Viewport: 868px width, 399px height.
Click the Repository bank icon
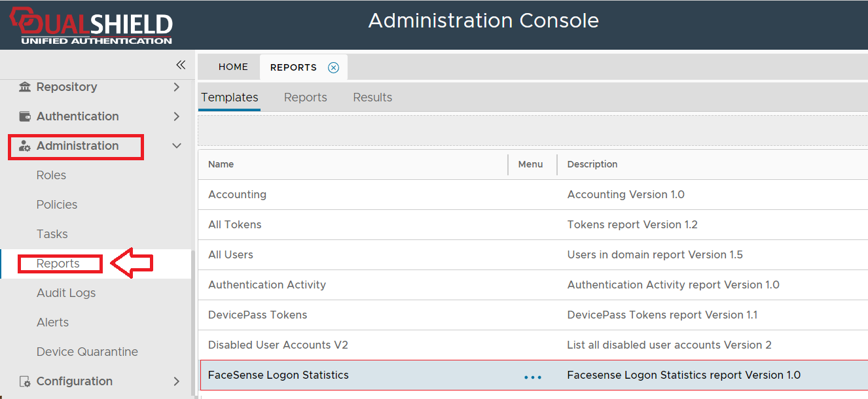click(x=25, y=87)
